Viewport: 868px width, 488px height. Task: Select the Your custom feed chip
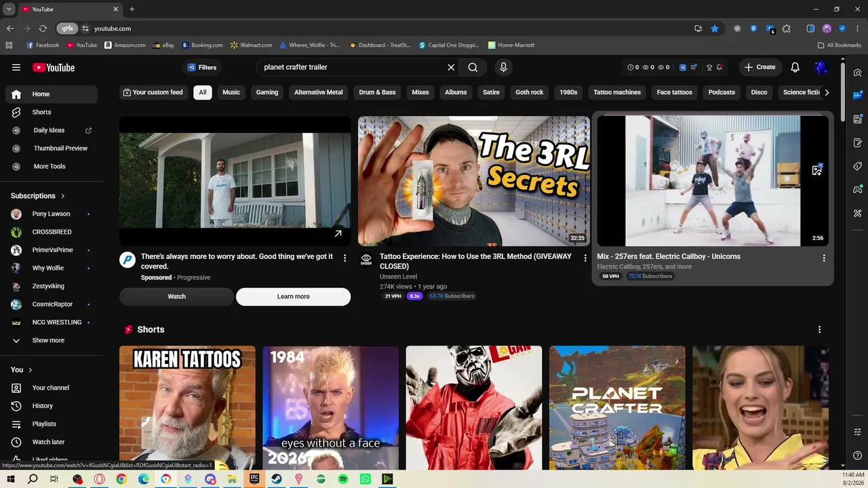[x=153, y=92]
